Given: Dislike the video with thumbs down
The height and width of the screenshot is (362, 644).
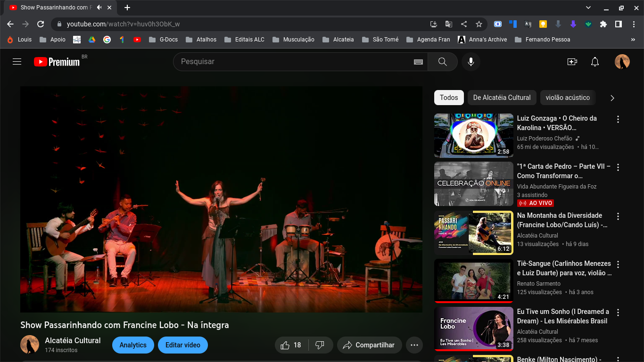Looking at the screenshot, I should [x=320, y=345].
